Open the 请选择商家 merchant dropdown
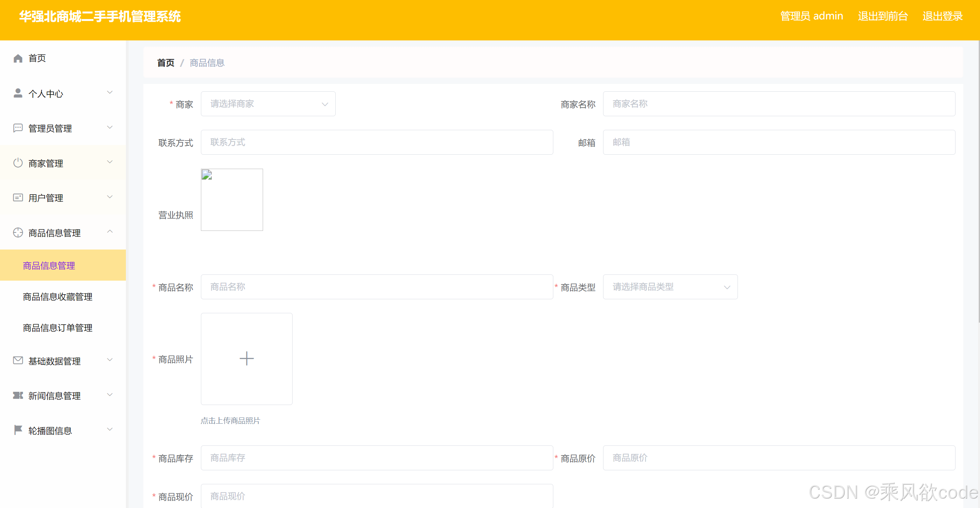 (268, 104)
